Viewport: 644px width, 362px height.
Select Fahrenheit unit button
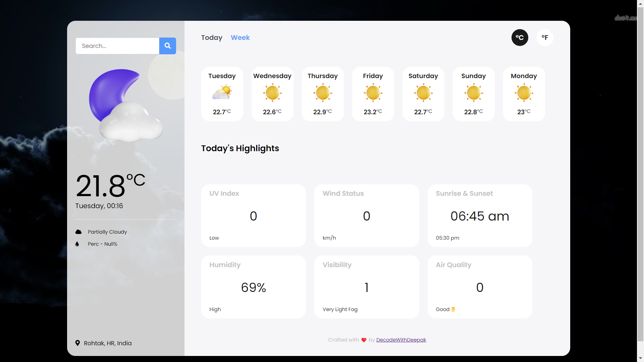[545, 38]
